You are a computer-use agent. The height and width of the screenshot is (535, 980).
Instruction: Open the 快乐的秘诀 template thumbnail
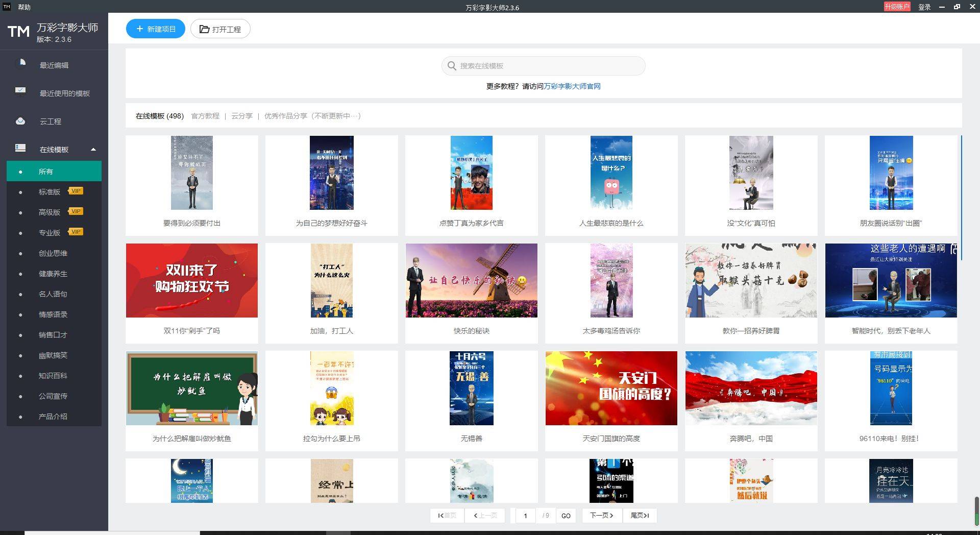[x=472, y=280]
